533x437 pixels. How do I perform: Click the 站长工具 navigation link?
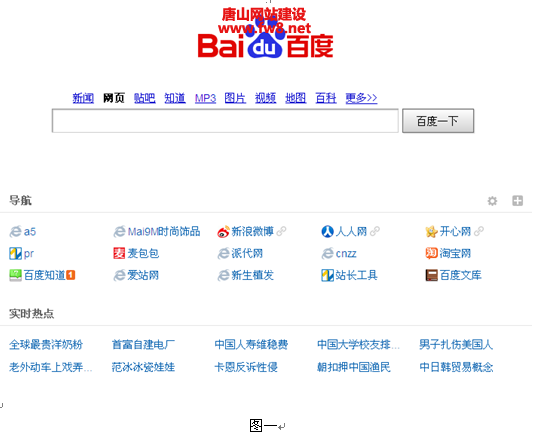pos(356,275)
